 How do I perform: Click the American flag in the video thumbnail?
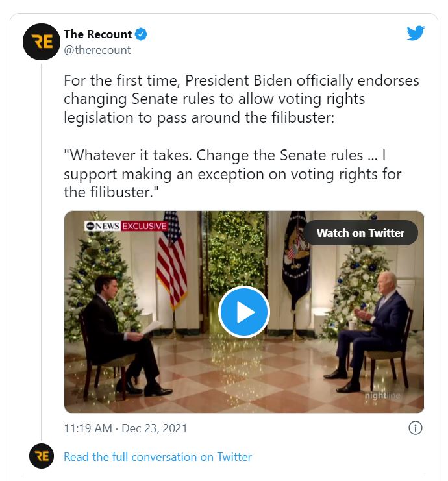[x=171, y=261]
